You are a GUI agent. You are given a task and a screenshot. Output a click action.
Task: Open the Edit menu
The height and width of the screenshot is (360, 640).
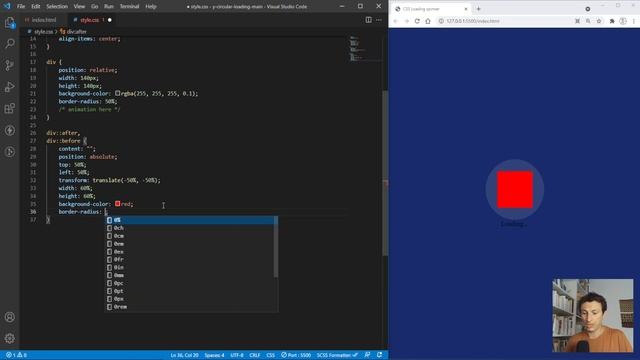36,7
